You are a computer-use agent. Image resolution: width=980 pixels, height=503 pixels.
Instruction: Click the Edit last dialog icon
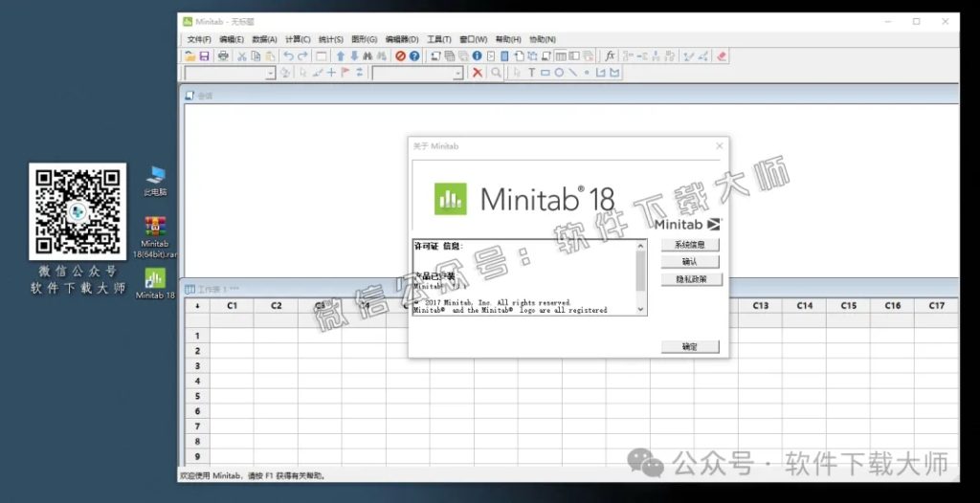pyautogui.click(x=322, y=56)
